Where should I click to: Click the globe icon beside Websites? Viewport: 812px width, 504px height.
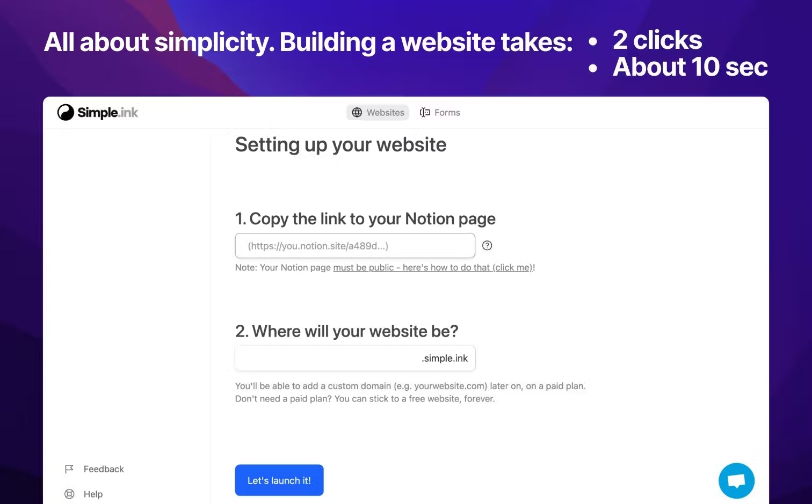[x=357, y=112]
